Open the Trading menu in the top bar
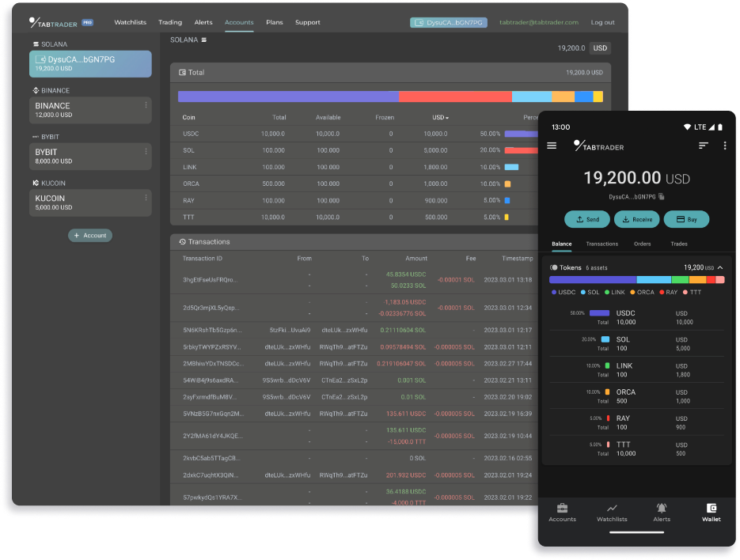This screenshot has height=560, width=740. (170, 22)
